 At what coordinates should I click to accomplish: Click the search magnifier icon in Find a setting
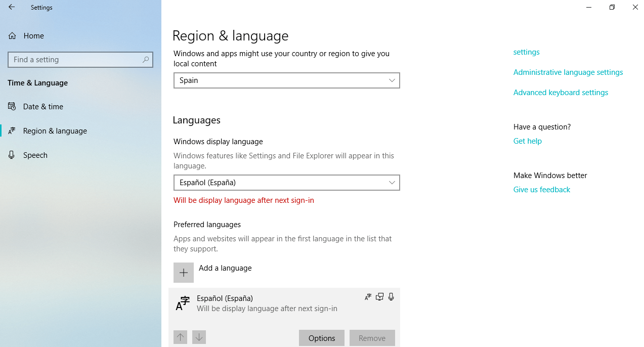tap(146, 60)
